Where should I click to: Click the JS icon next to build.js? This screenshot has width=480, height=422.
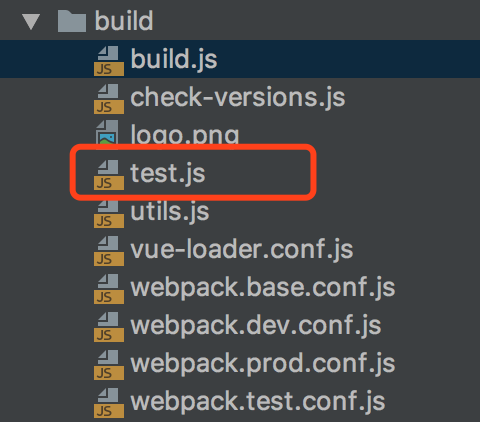coord(109,61)
